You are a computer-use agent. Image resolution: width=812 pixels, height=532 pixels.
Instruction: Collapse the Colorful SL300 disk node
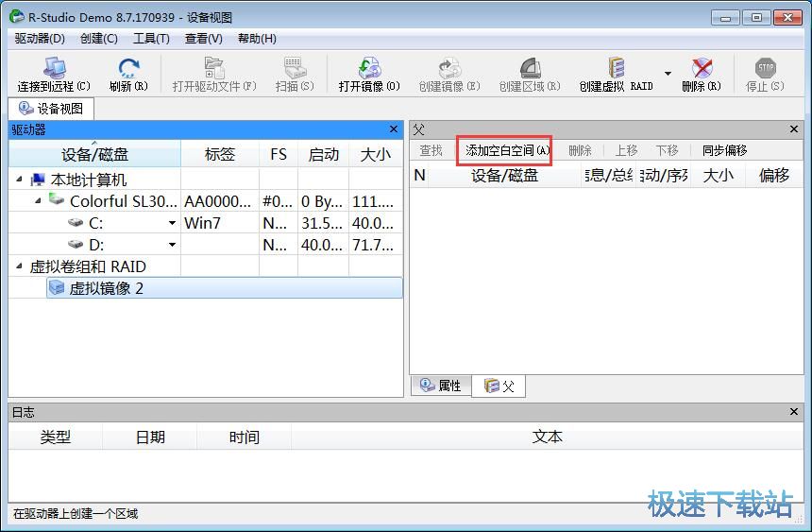[x=38, y=200]
